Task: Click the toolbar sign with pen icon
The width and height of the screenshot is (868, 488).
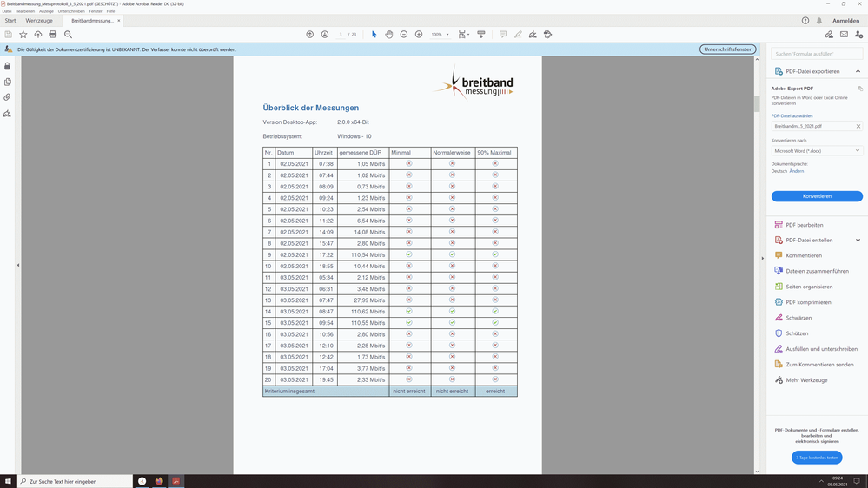Action: pyautogui.click(x=533, y=35)
